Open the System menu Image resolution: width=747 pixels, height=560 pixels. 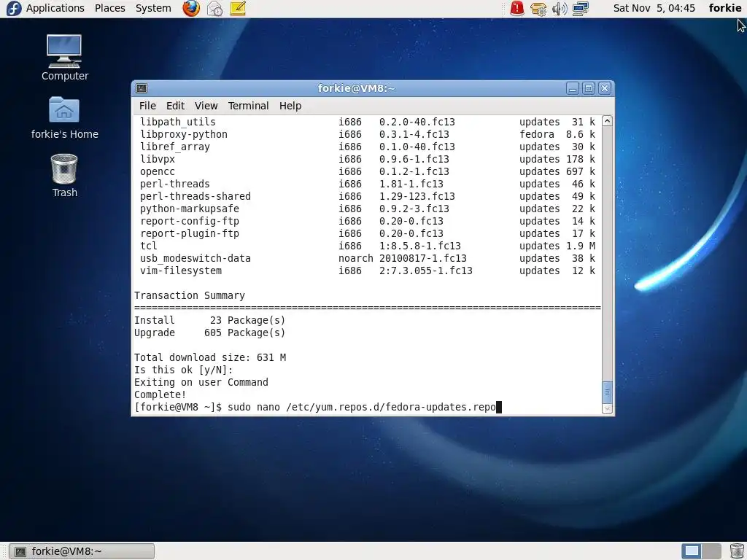coord(153,8)
